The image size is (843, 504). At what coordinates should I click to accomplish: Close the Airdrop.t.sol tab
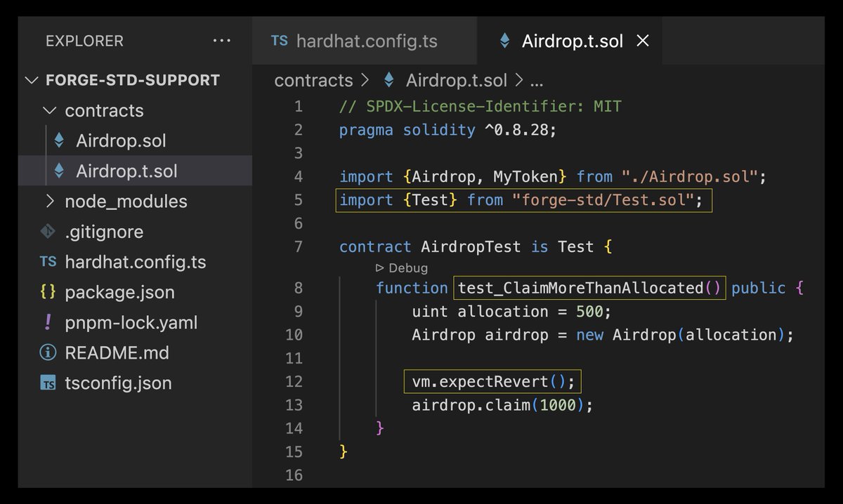point(642,41)
